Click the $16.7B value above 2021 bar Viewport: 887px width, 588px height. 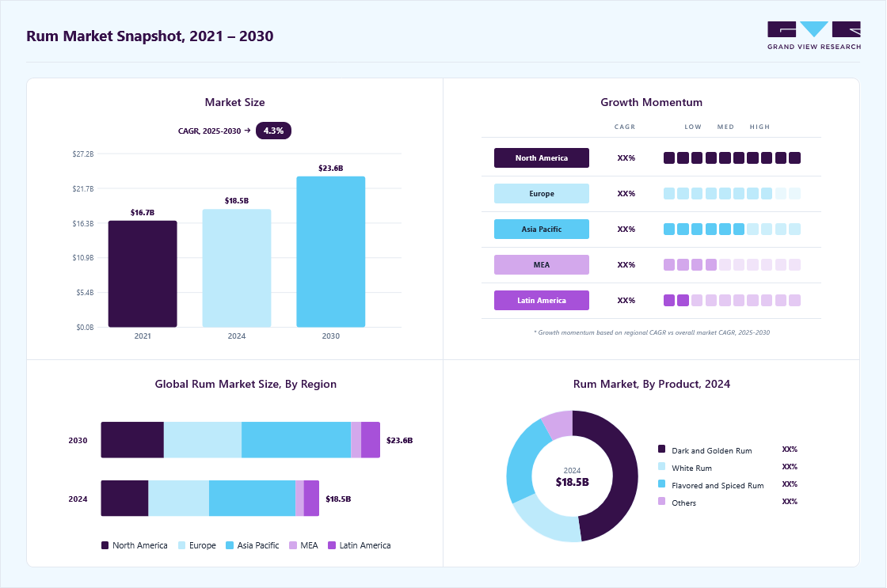pos(143,213)
